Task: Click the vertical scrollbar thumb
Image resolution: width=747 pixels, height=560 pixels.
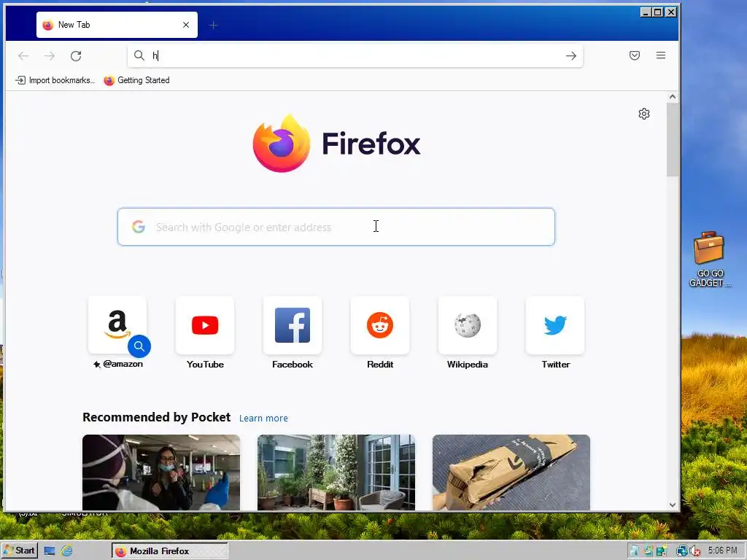Action: tap(672, 139)
